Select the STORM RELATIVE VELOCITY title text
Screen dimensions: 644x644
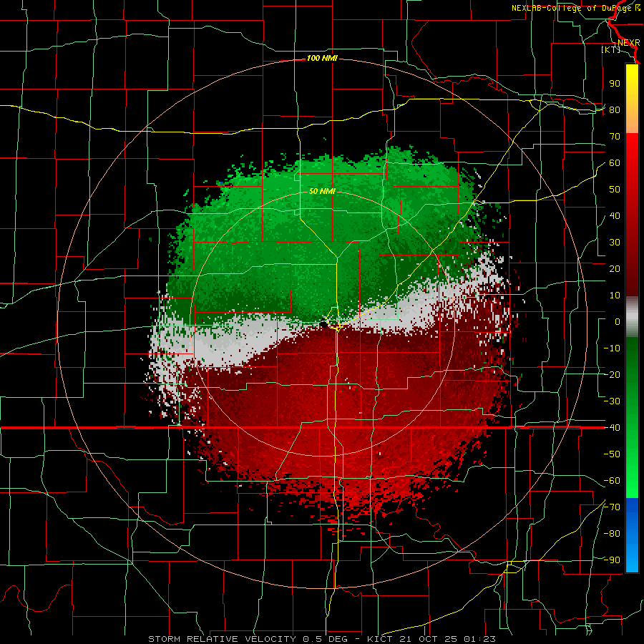[x=223, y=639]
